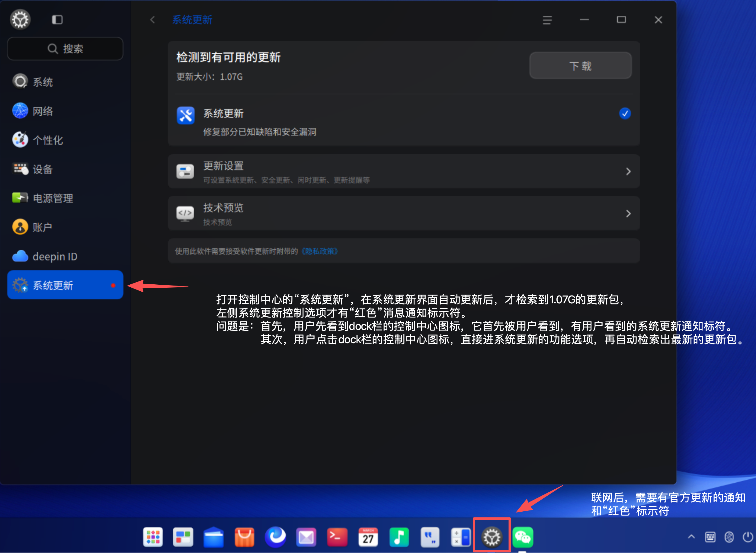Click the Control Center gear logo
The width and height of the screenshot is (756, 553).
coord(20,19)
